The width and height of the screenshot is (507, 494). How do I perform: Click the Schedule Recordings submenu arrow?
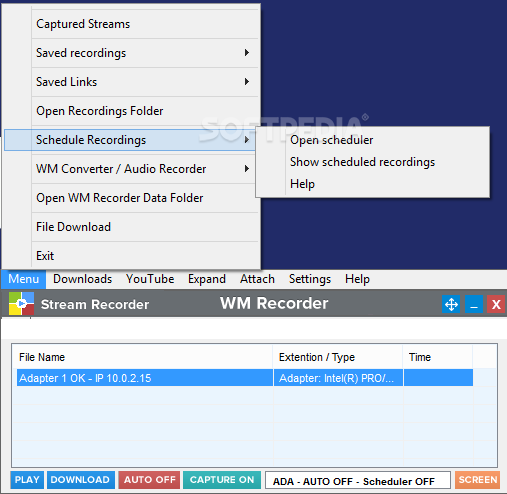[x=247, y=140]
